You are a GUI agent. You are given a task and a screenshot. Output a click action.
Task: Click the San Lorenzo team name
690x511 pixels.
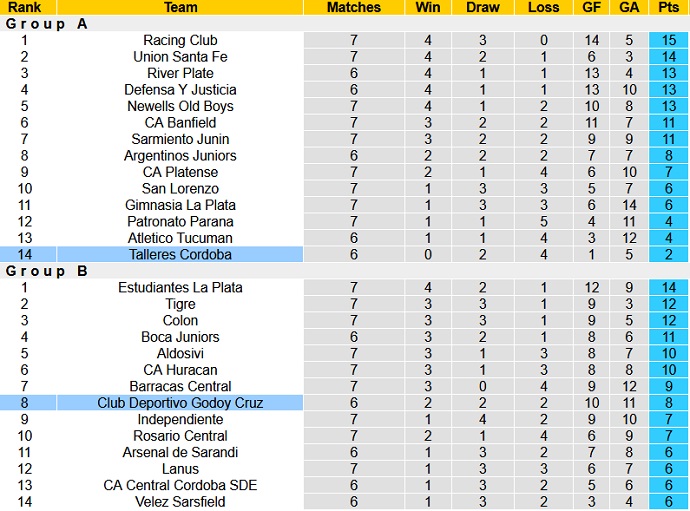point(180,189)
